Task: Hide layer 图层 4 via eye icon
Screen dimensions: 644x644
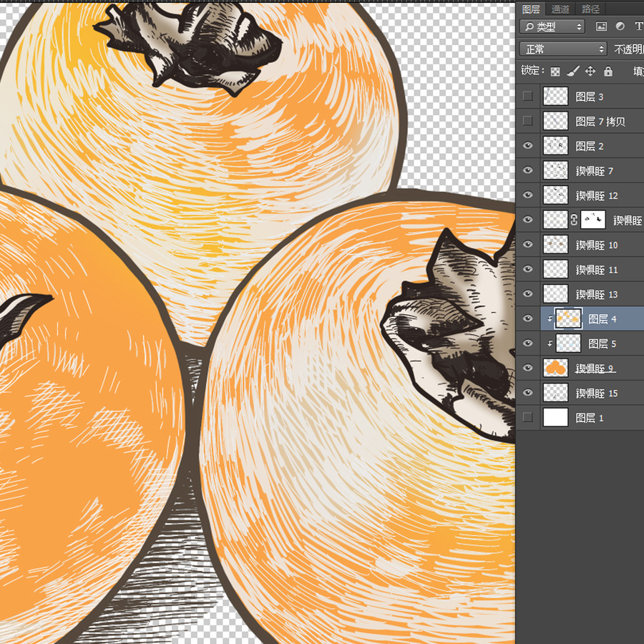Action: point(528,318)
